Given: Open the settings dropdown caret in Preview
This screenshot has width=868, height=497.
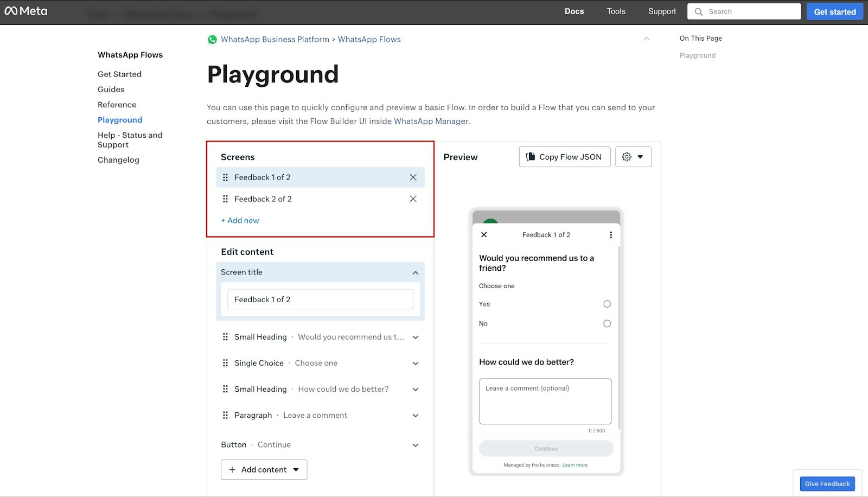Looking at the screenshot, I should 640,157.
